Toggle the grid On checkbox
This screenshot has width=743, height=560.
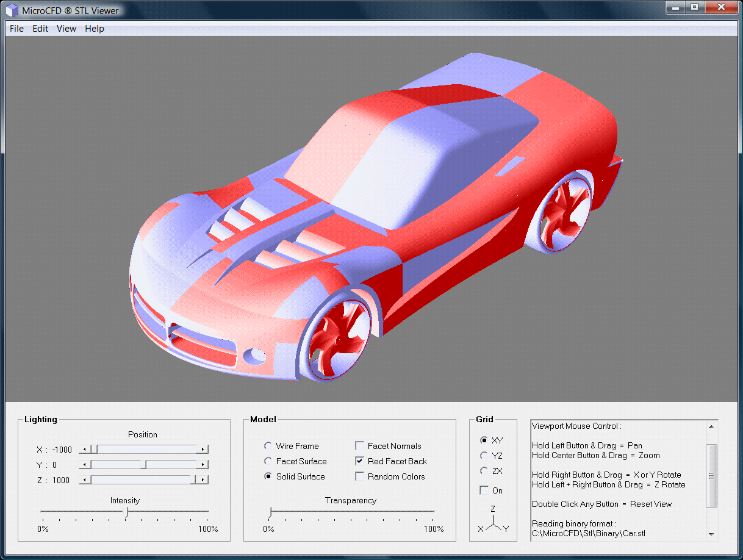484,490
